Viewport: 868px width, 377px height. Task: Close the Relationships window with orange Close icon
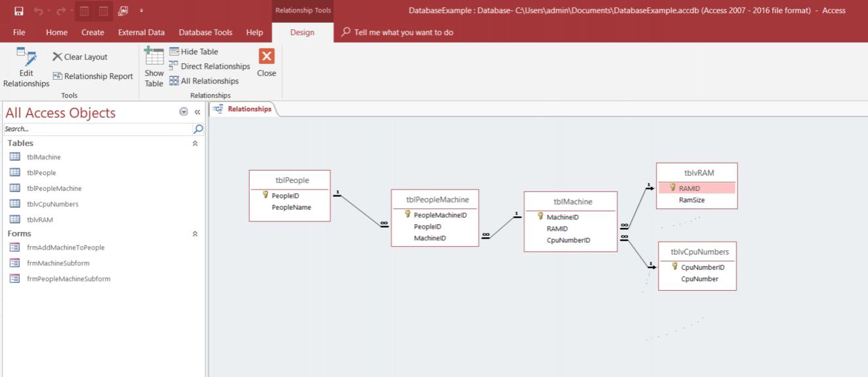pos(266,56)
